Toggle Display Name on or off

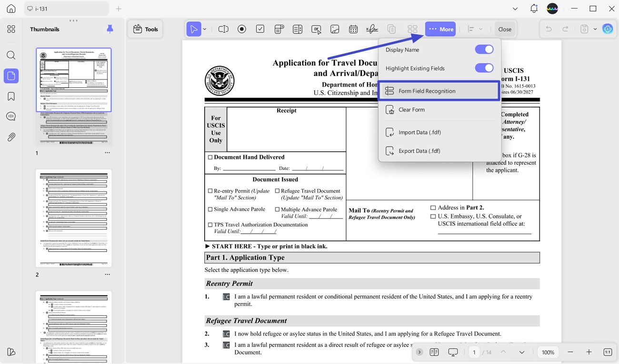[x=484, y=49]
